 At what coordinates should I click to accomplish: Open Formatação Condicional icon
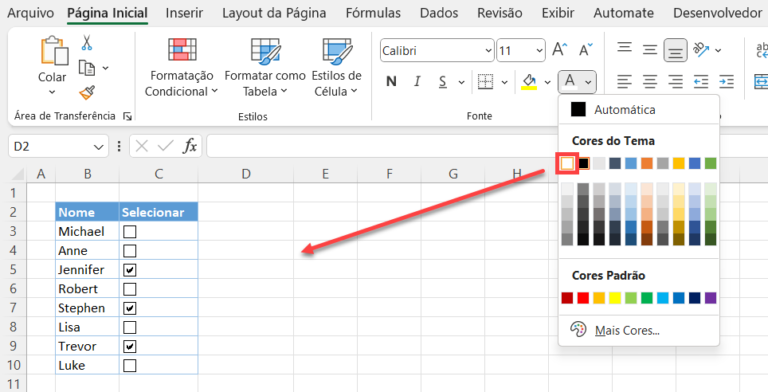point(182,49)
